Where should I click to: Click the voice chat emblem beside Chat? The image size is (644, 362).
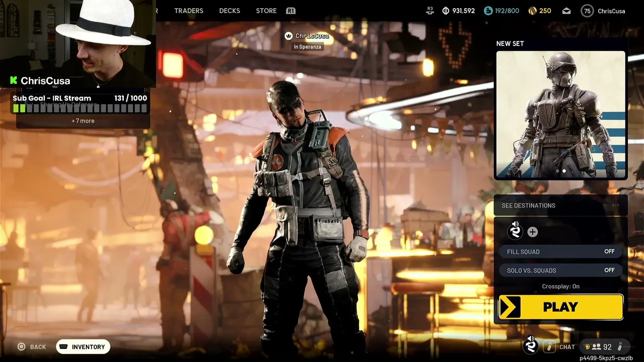(x=530, y=345)
